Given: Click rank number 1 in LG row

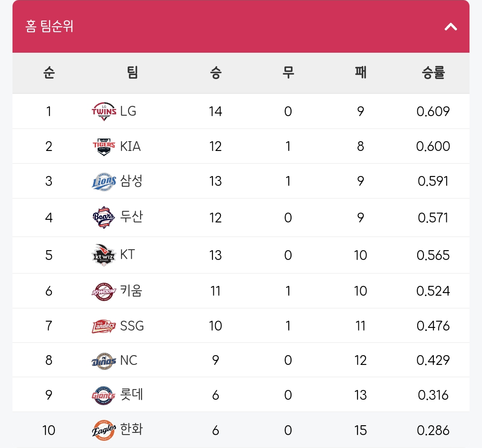Looking at the screenshot, I should 49,111.
